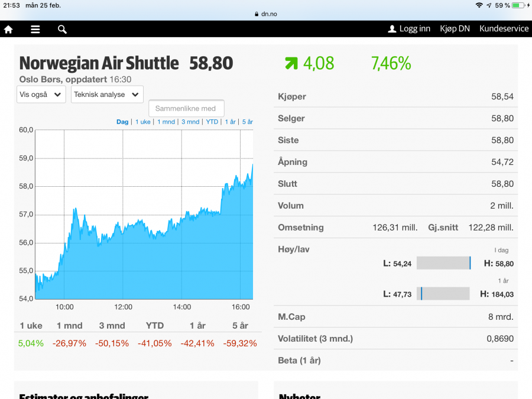
Task: Click the green up-arrow change icon
Action: pyautogui.click(x=291, y=63)
